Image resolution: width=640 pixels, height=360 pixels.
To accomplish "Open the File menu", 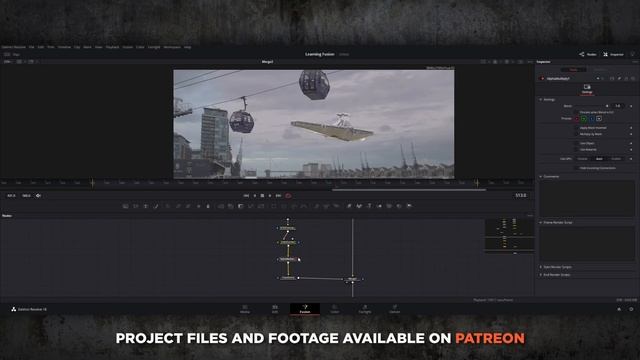I will 31,47.
